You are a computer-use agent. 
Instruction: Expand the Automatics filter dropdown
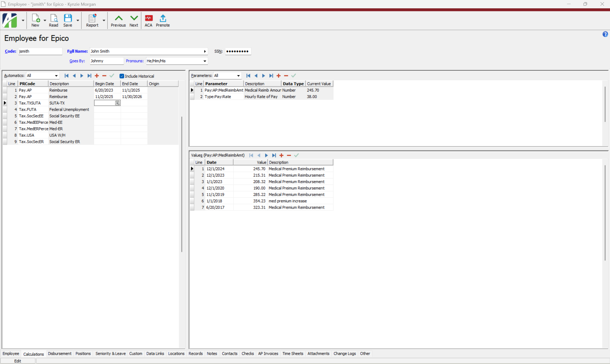(56, 76)
